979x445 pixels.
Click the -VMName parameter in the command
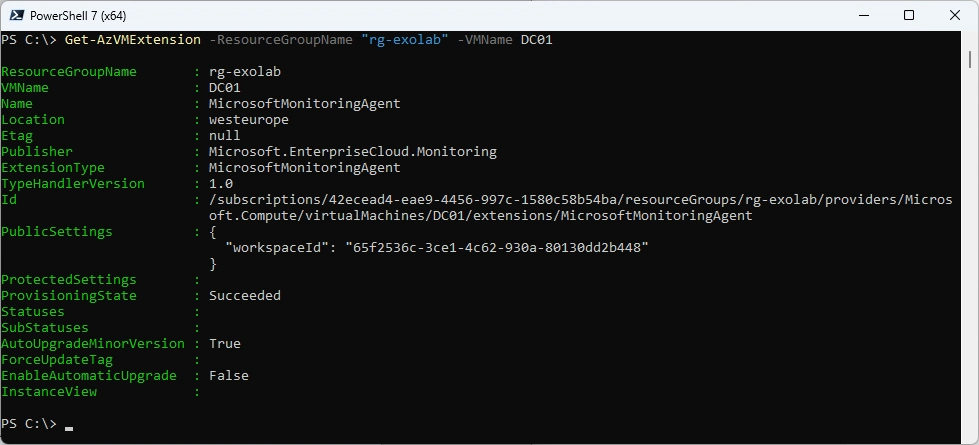tap(489, 40)
